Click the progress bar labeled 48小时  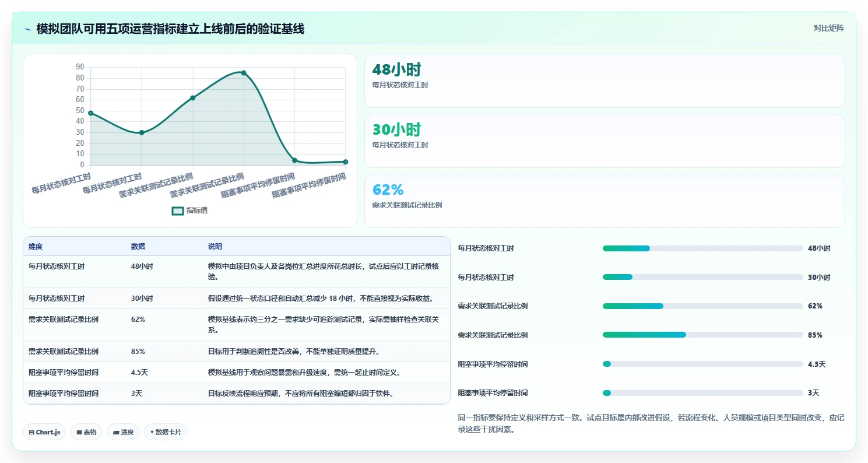[x=702, y=248]
